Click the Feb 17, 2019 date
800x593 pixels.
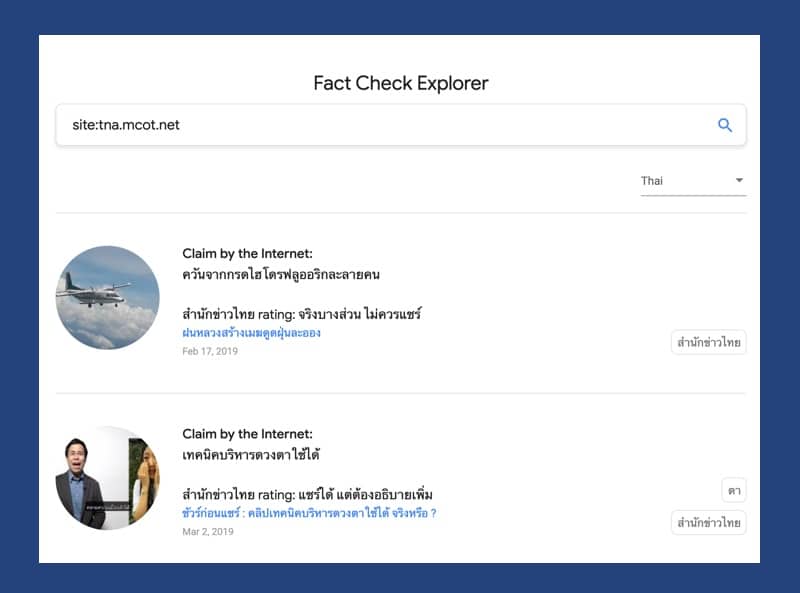coord(210,351)
